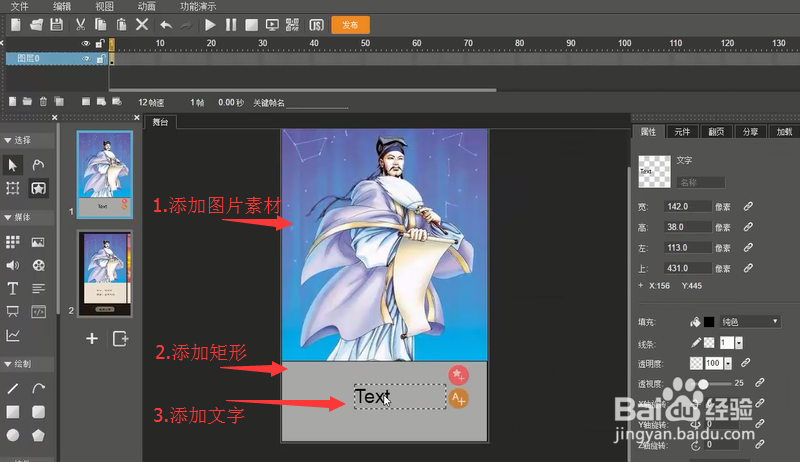Image resolution: width=800 pixels, height=462 pixels.
Task: Toggle visibility of all layers in header
Action: (x=86, y=44)
